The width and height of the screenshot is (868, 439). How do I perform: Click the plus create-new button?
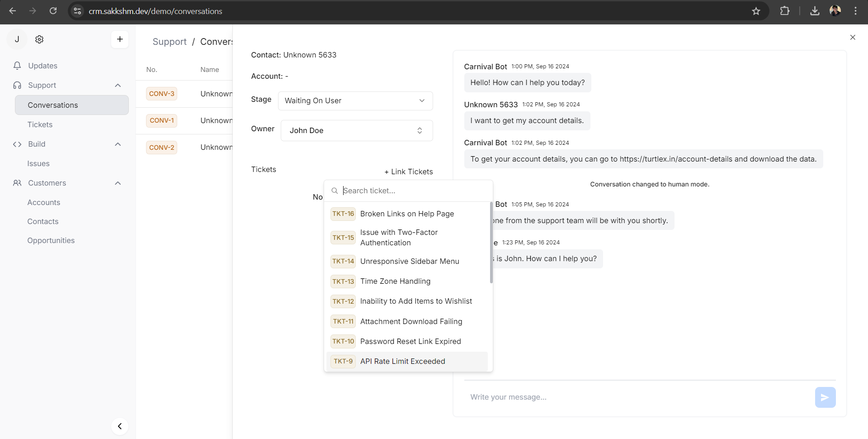(x=120, y=39)
